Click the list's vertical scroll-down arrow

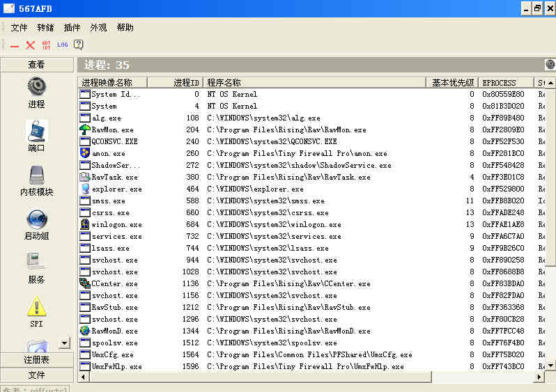coord(550,365)
